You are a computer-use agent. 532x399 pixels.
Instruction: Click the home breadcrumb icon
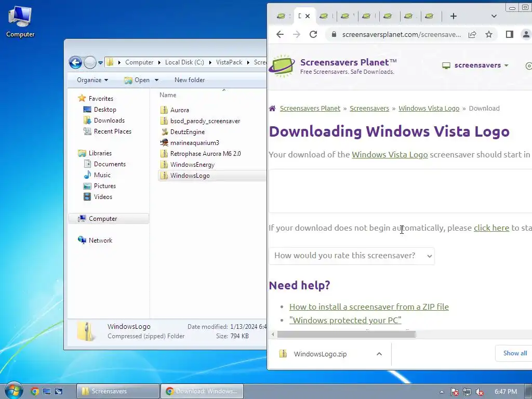point(272,108)
